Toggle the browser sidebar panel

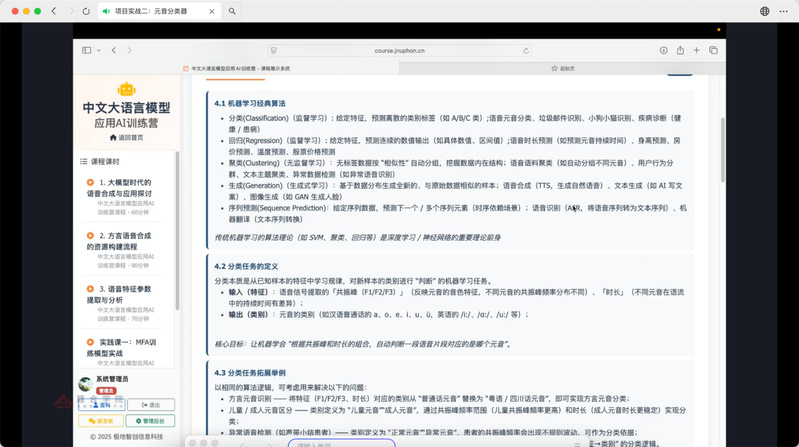tap(86, 49)
